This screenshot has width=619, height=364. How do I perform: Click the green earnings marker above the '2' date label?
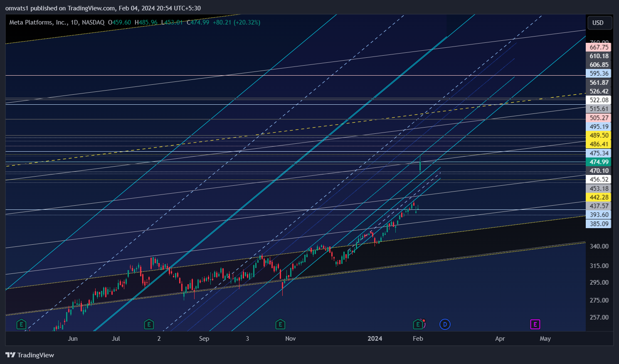[x=149, y=325]
